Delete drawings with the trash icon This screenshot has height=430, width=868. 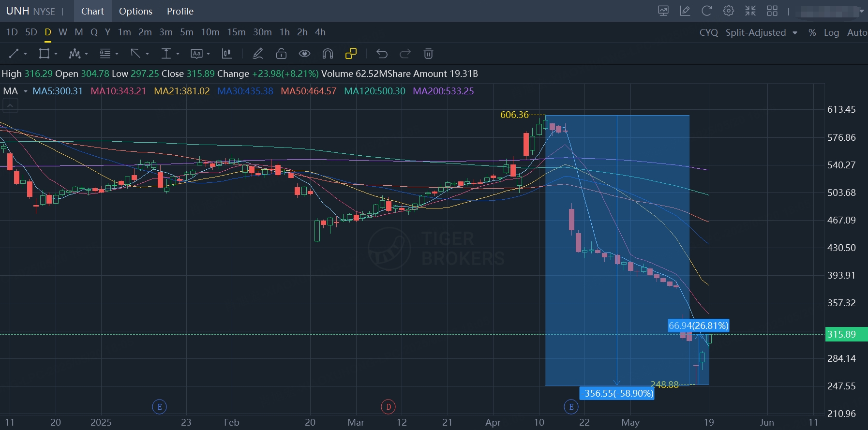coord(428,54)
